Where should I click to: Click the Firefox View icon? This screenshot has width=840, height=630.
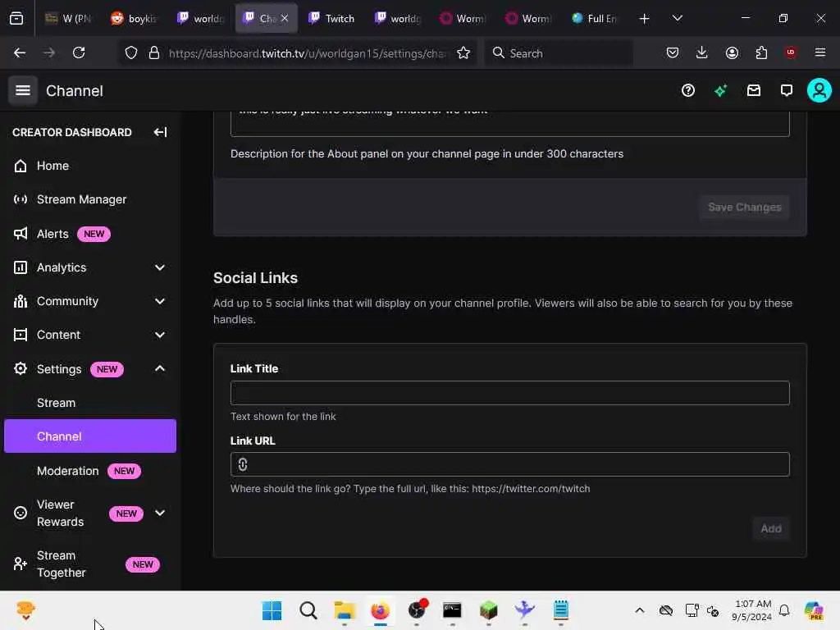16,18
